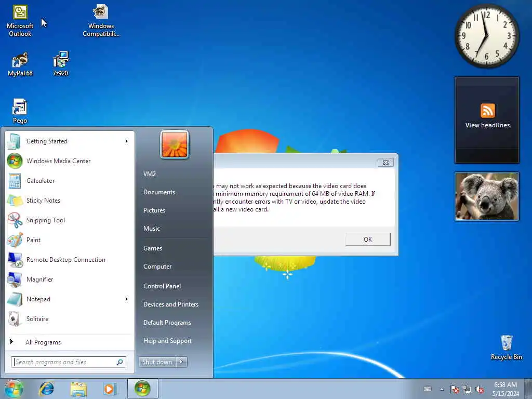The height and width of the screenshot is (399, 532).
Task: Select the 7z920 installer icon
Action: (60, 64)
